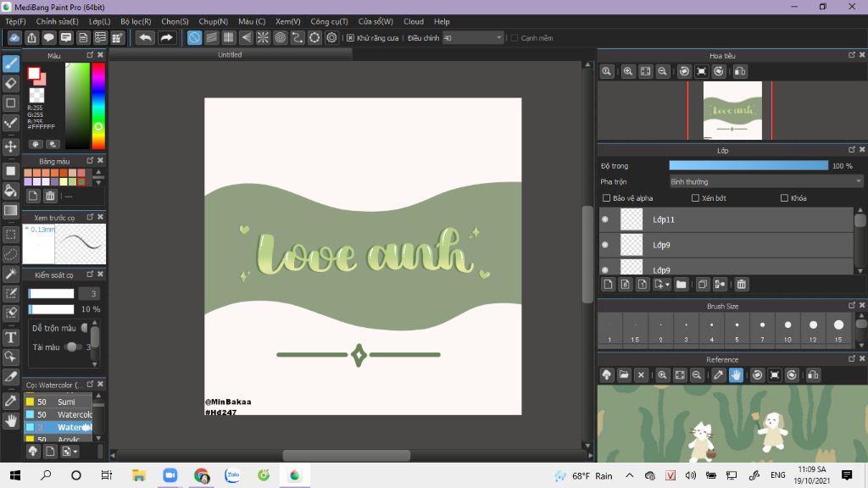Select the Sumi brush
This screenshot has width=868, height=488.
pyautogui.click(x=58, y=402)
